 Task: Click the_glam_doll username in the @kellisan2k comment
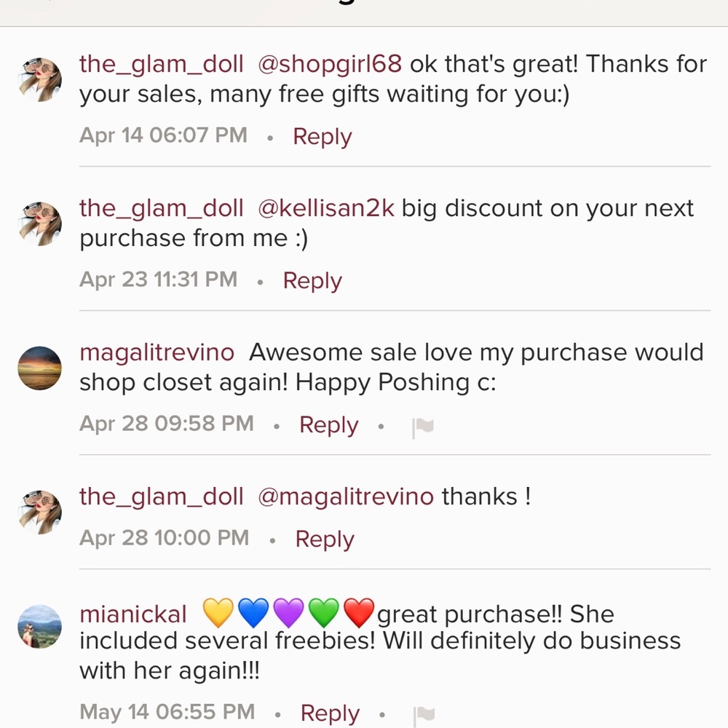tap(162, 208)
